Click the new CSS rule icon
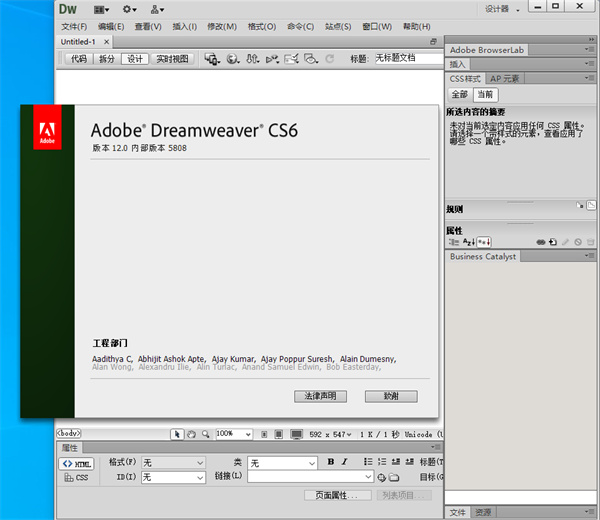This screenshot has height=520, width=600. (x=553, y=242)
